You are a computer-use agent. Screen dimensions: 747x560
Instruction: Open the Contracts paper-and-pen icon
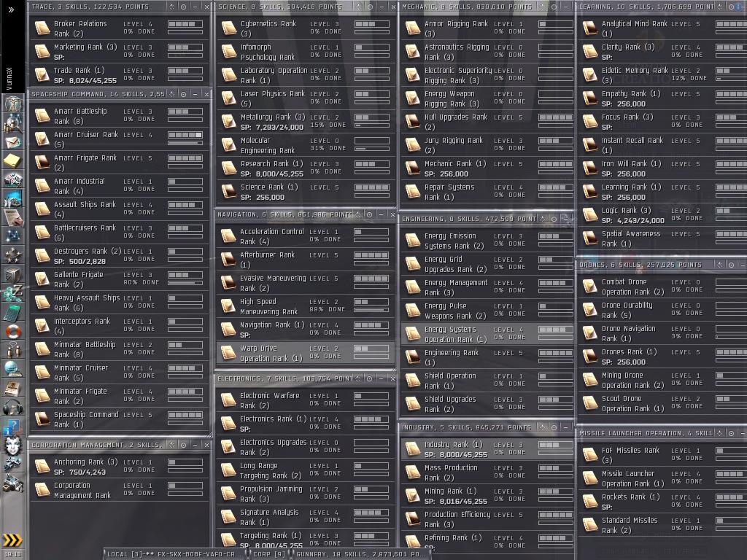click(x=12, y=217)
